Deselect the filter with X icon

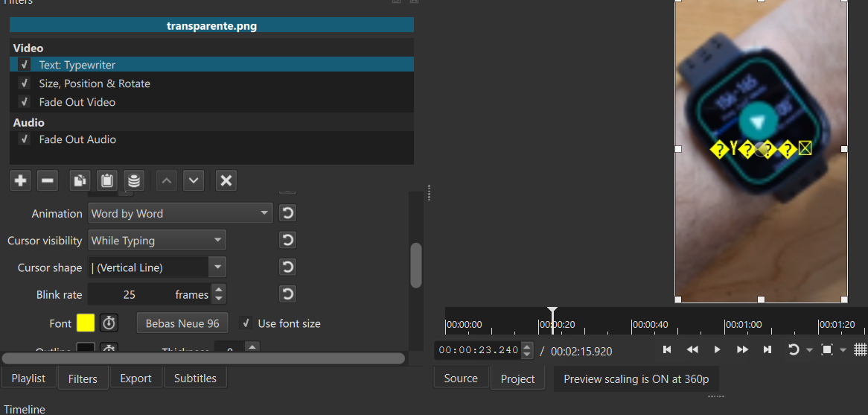coord(226,180)
